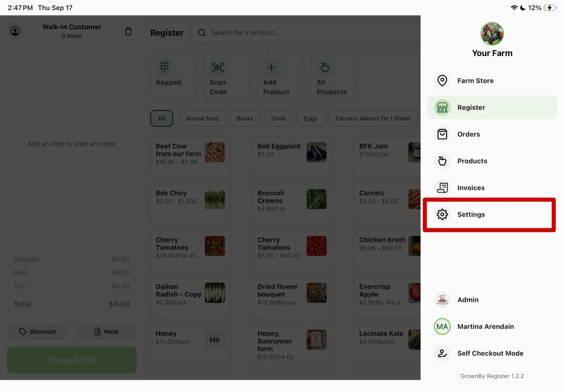The height and width of the screenshot is (392, 564).
Task: Click the product search field
Action: pos(306,32)
